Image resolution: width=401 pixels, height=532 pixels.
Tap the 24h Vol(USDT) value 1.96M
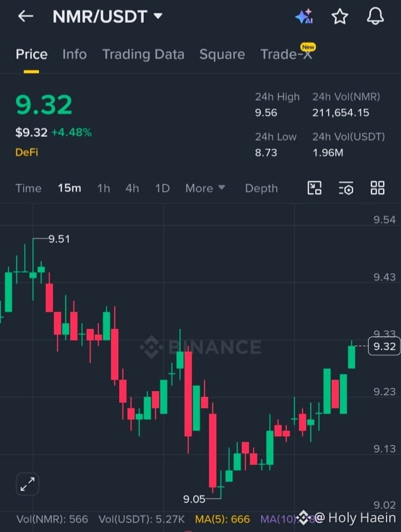[x=327, y=152]
